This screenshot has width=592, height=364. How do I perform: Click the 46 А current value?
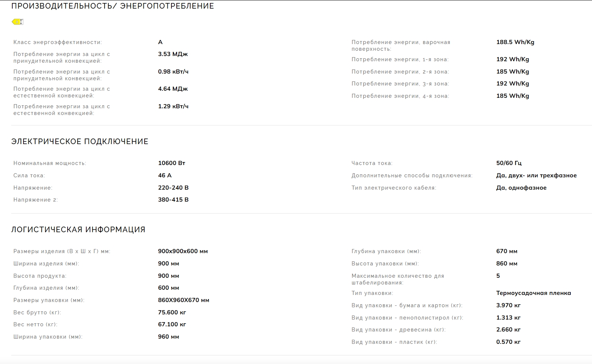pos(165,175)
